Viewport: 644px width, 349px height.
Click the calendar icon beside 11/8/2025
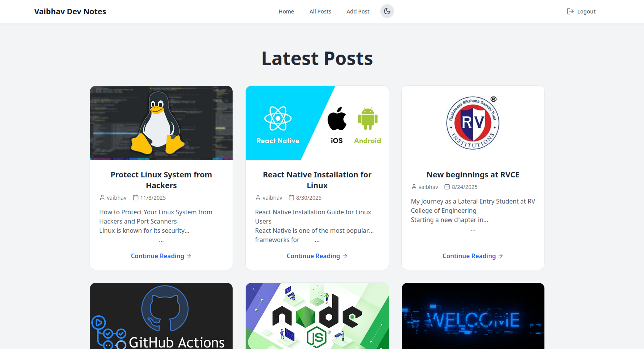tap(136, 197)
